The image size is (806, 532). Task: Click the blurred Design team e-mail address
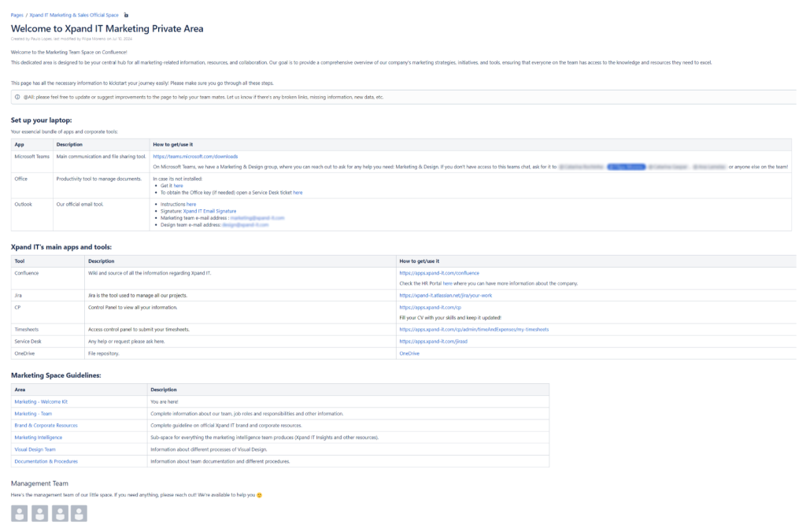click(x=246, y=224)
